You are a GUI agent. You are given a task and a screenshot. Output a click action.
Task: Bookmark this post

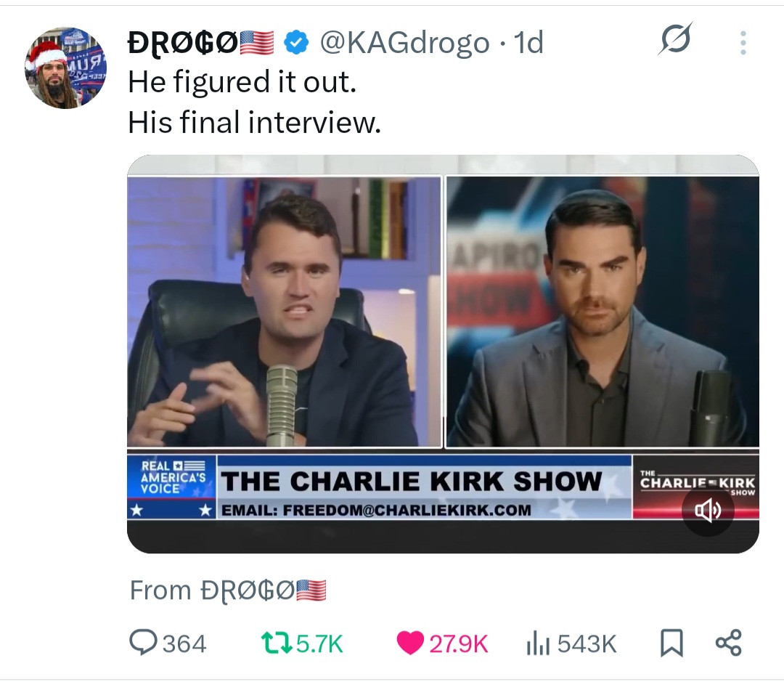coord(671,643)
